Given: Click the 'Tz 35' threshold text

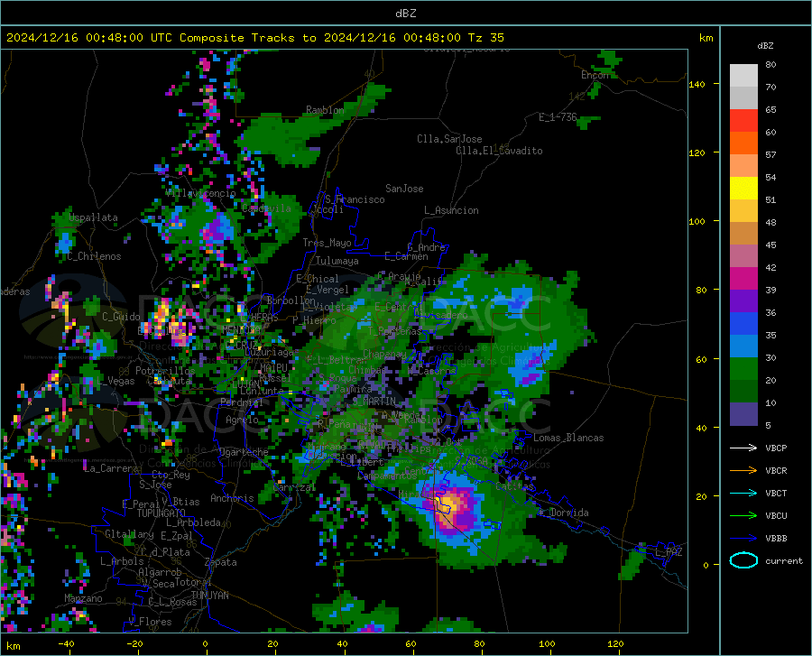Looking at the screenshot, I should coord(485,38).
